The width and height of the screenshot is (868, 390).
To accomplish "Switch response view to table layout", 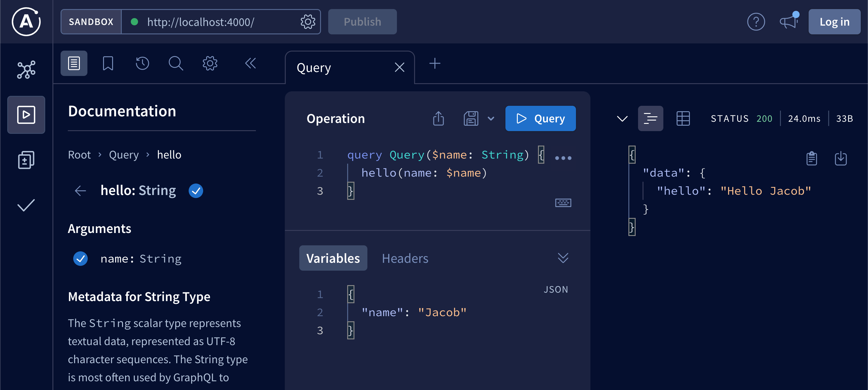I will click(683, 118).
